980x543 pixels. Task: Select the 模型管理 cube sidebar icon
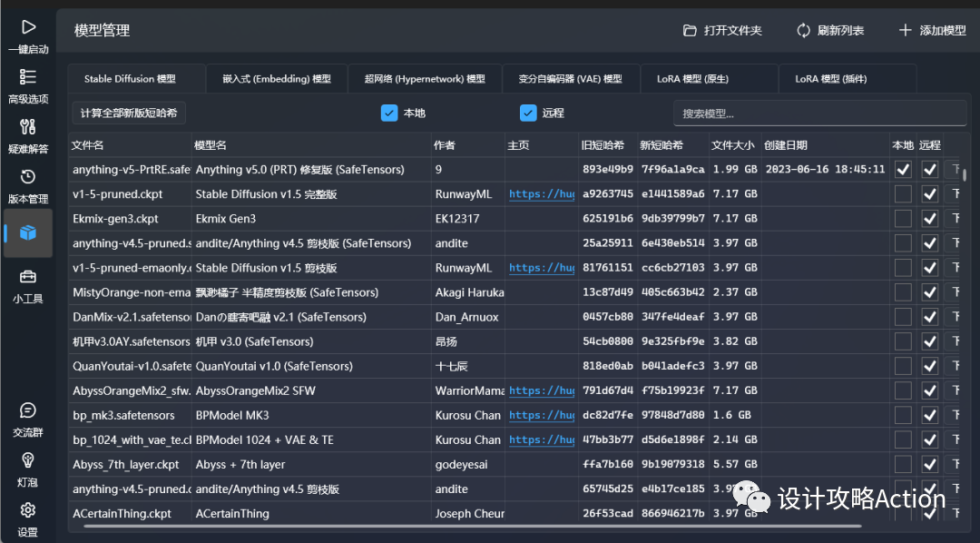coord(27,233)
